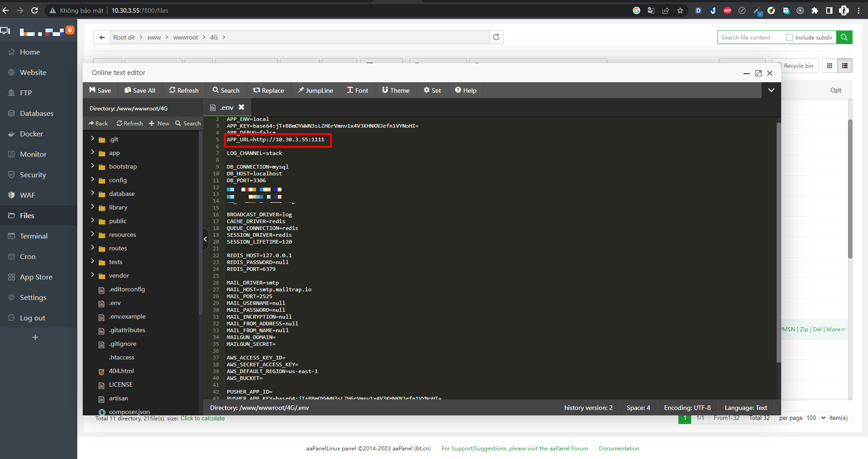Click to calculate directory size link
This screenshot has height=459, width=868.
(x=202, y=418)
